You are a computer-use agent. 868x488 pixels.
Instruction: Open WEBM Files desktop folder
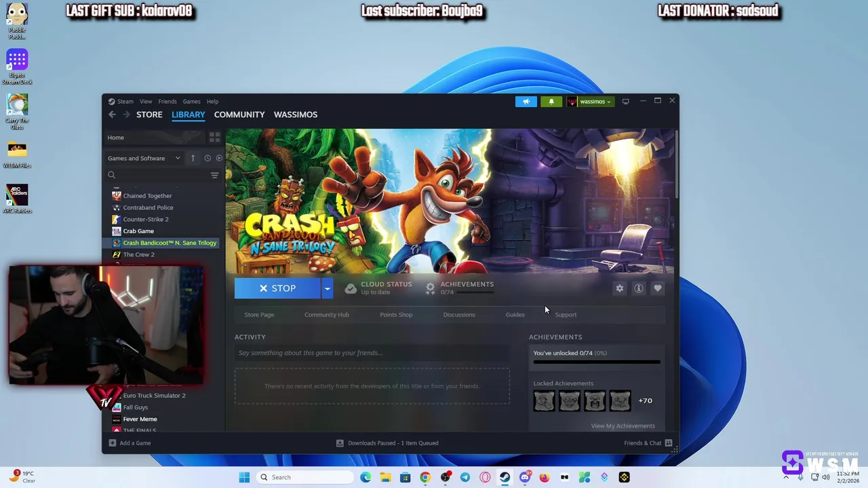tap(17, 154)
